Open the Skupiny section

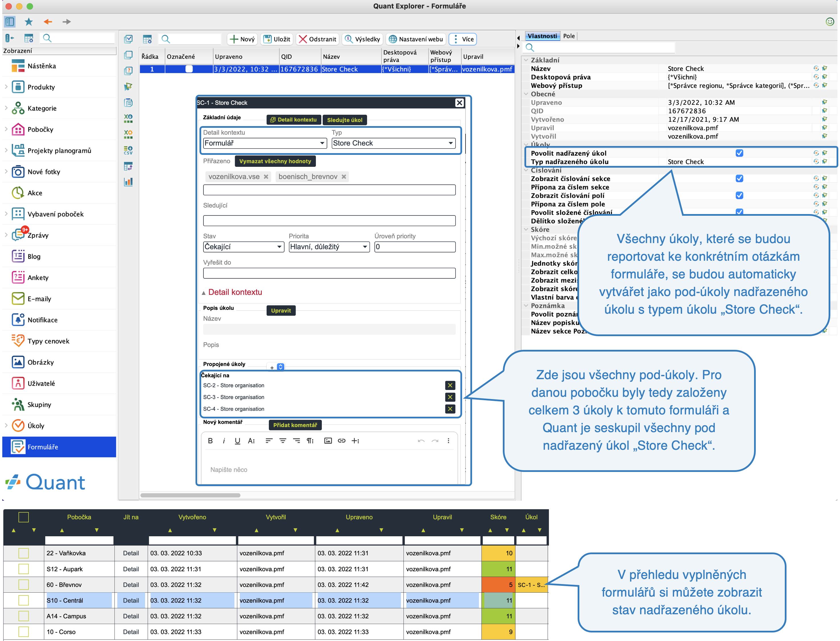tap(39, 405)
